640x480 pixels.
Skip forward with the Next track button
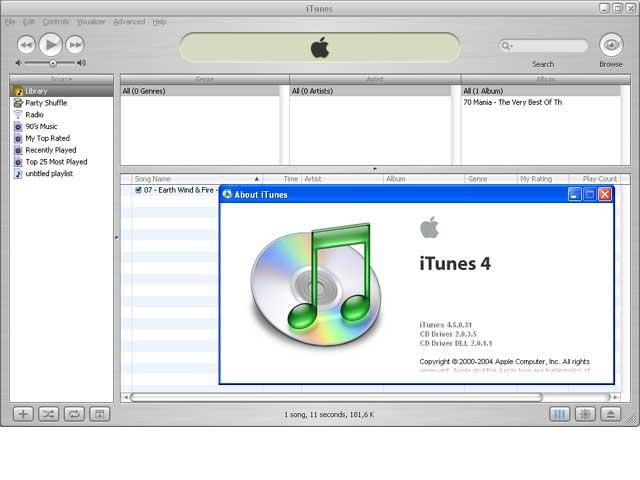click(75, 44)
